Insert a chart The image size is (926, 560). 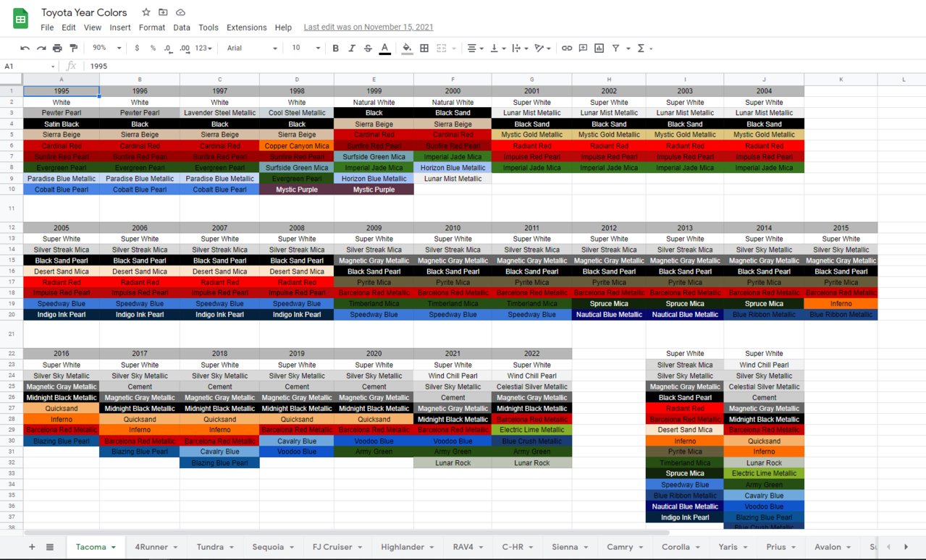tap(599, 48)
